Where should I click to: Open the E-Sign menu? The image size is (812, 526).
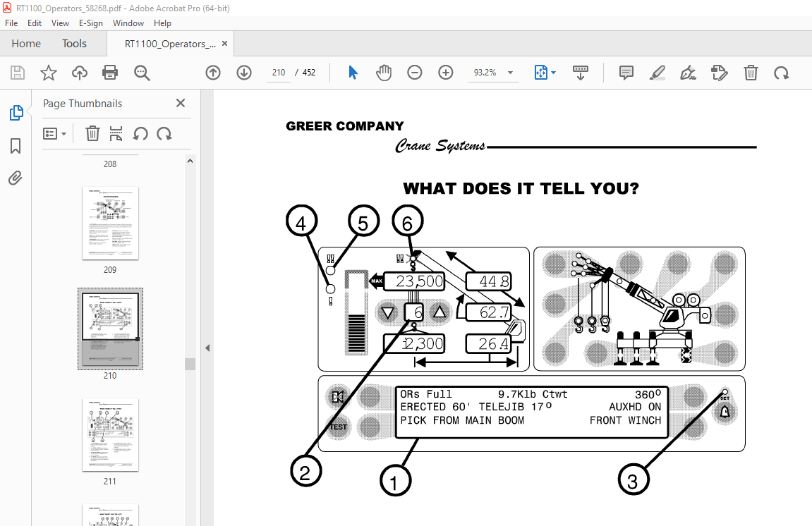91,23
